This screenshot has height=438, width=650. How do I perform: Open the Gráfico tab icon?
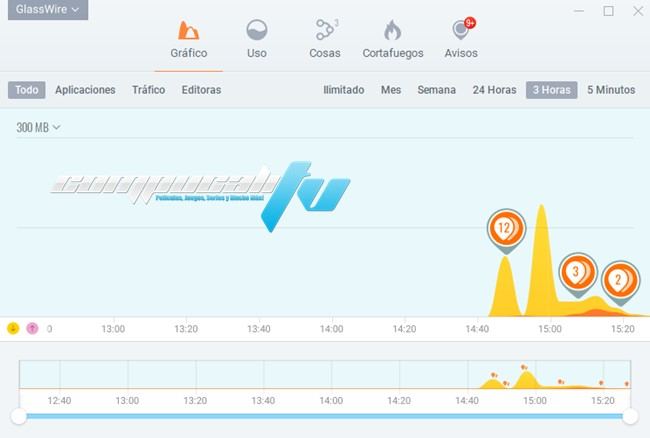pyautogui.click(x=189, y=30)
